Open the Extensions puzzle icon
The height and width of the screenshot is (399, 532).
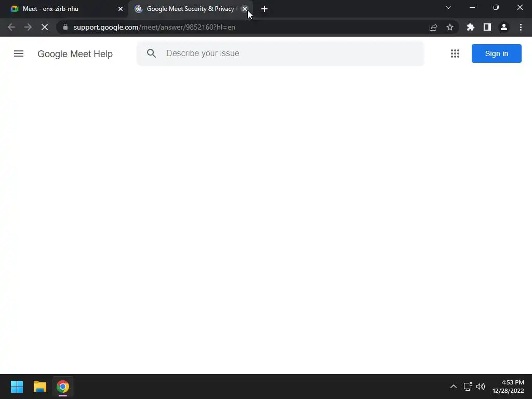[471, 27]
